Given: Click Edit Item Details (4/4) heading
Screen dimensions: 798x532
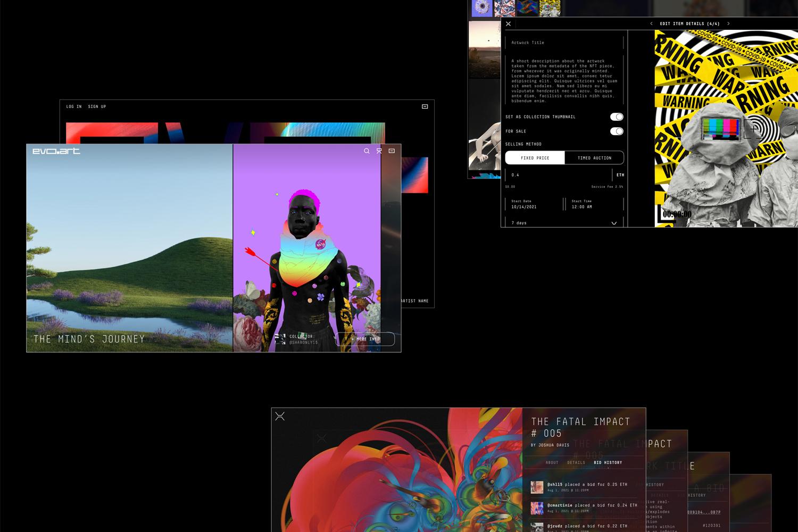Looking at the screenshot, I should [x=689, y=24].
